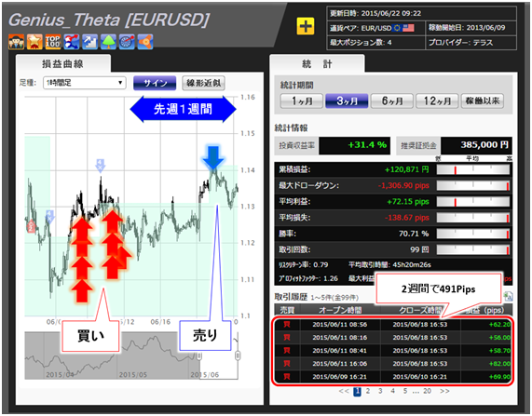The height and width of the screenshot is (416, 532).
Task: Click the red and blue arrows badge
Action: coord(72,42)
